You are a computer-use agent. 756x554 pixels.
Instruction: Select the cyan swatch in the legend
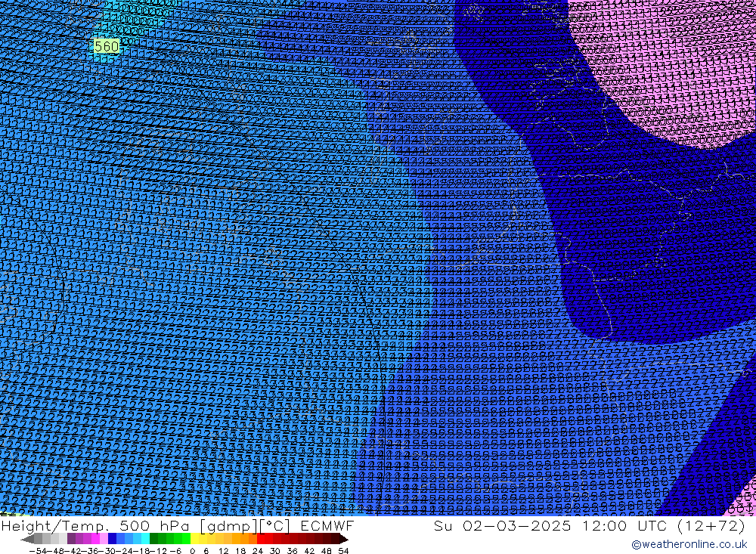[145, 539]
